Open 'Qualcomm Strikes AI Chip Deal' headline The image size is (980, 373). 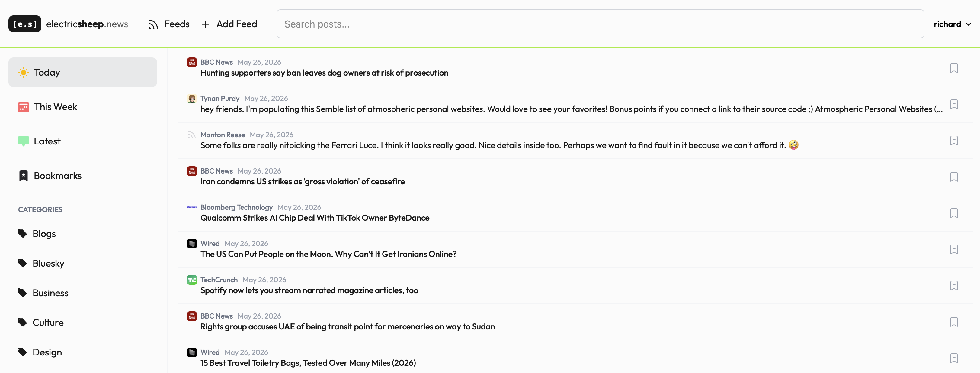point(315,218)
